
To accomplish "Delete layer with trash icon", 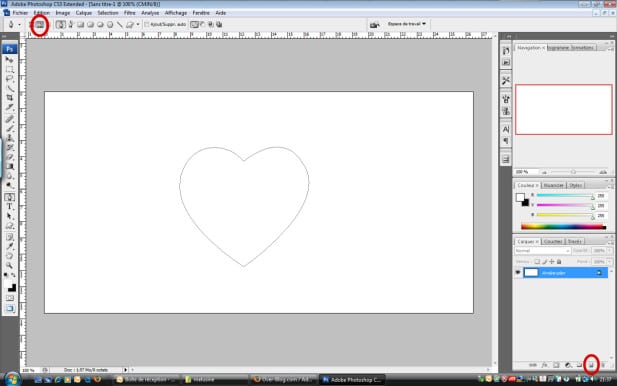I will [x=603, y=365].
